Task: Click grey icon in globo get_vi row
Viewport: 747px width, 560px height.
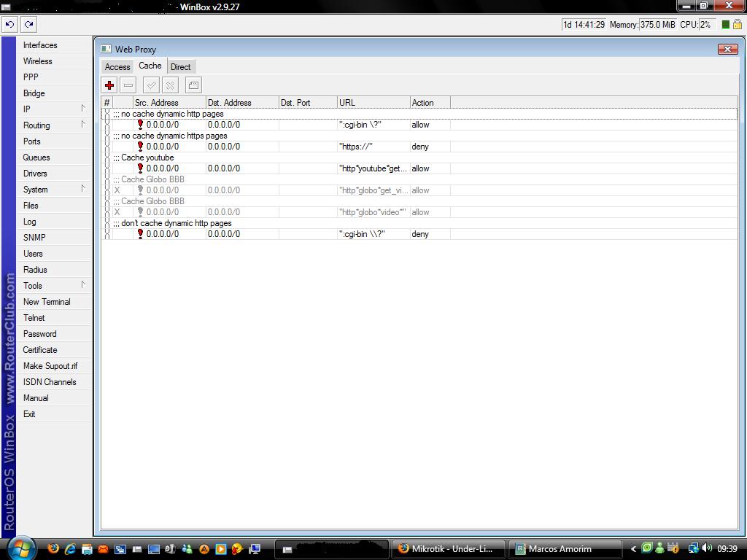Action: point(140,190)
